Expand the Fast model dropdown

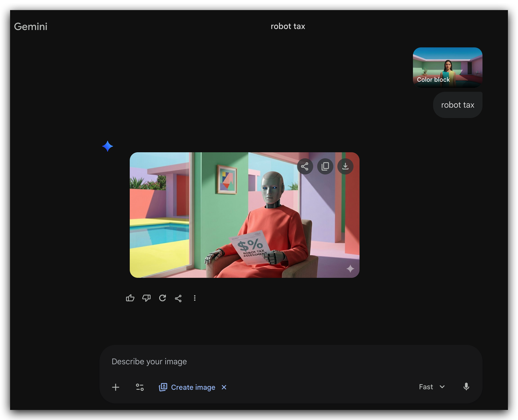pos(426,387)
